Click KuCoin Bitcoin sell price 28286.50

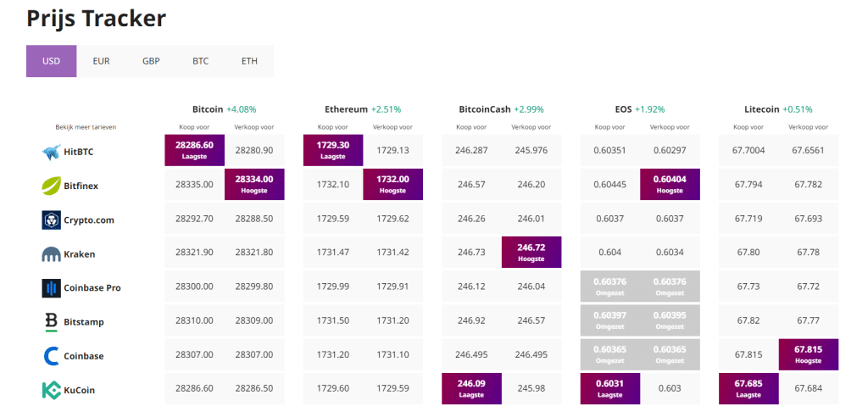[x=254, y=389]
